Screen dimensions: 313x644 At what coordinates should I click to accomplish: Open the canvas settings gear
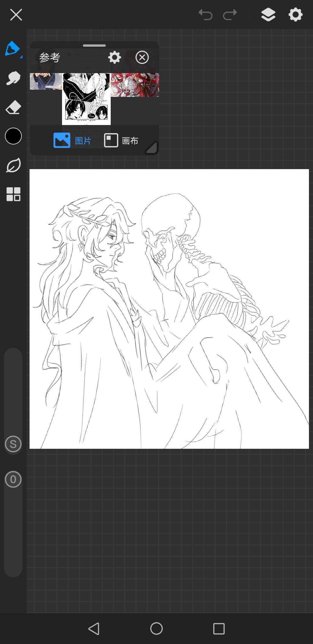point(295,15)
